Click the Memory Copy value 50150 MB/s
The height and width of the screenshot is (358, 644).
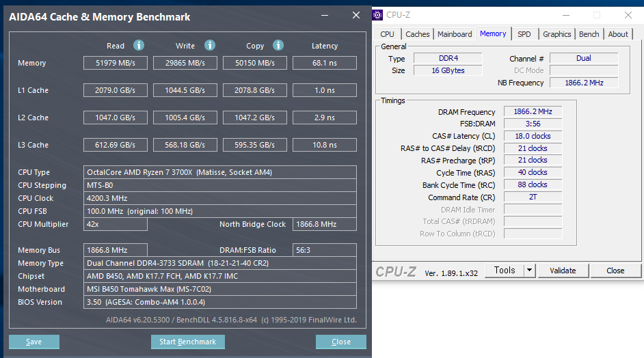[255, 63]
